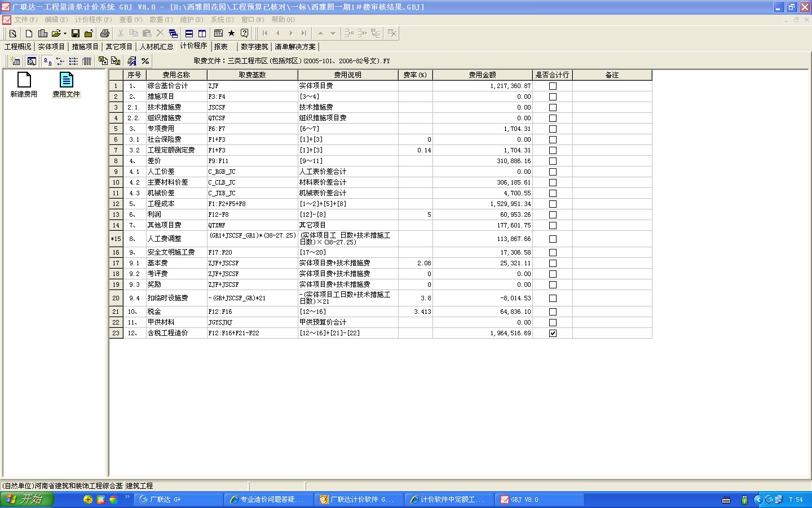
Task: Click the 费用文件 icon in left panel
Action: pyautogui.click(x=66, y=85)
